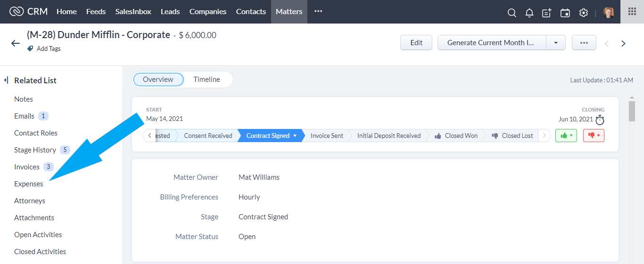This screenshot has height=264, width=644.
Task: Click the Hourly billing preference value
Action: pos(249,197)
